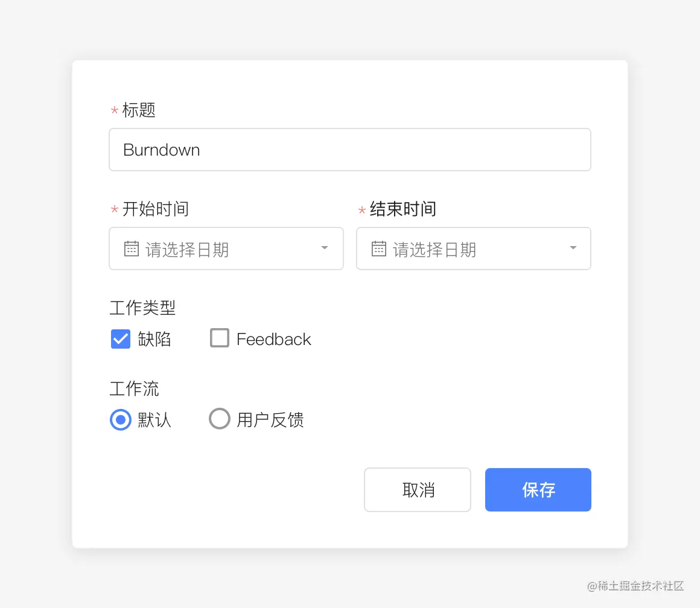Viewport: 700px width, 608px height.
Task: Click the red asterisk beside 开始时间
Action: pyautogui.click(x=114, y=211)
